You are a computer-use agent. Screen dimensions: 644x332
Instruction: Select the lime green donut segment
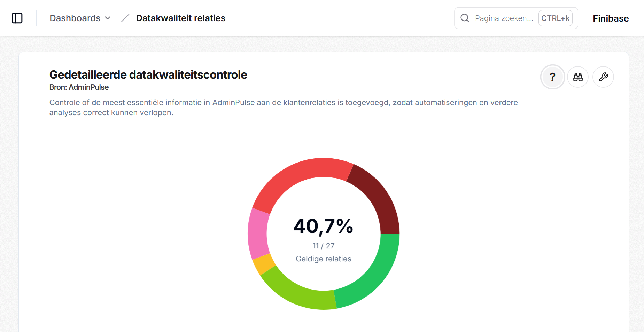point(297,291)
